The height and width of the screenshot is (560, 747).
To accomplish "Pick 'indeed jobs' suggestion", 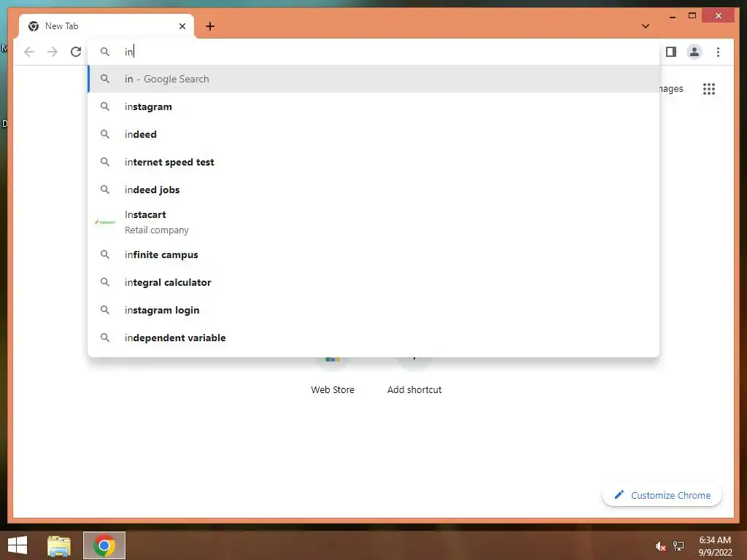I will tap(374, 190).
